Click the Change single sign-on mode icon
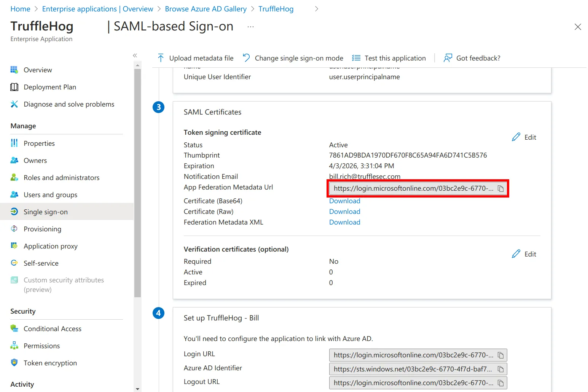This screenshot has width=588, height=392. point(246,58)
